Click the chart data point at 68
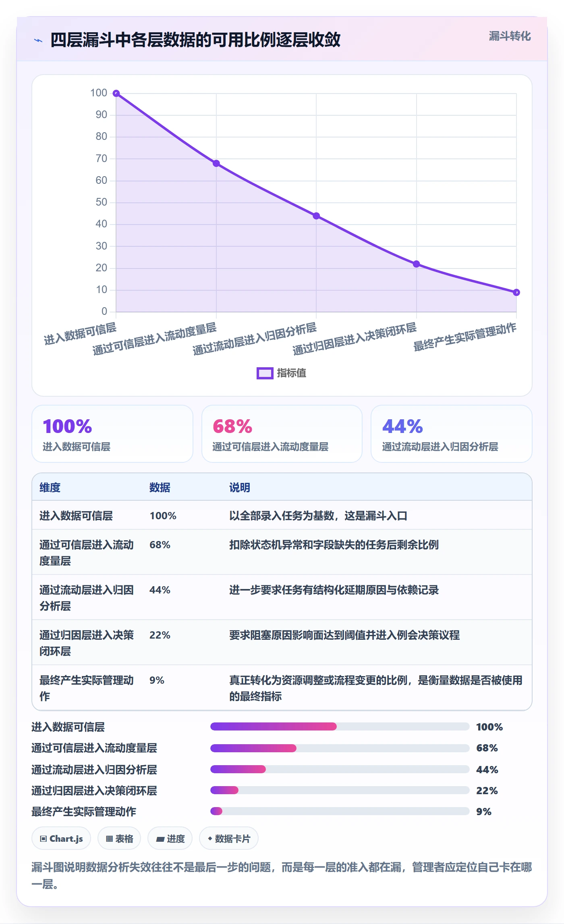 [x=216, y=163]
